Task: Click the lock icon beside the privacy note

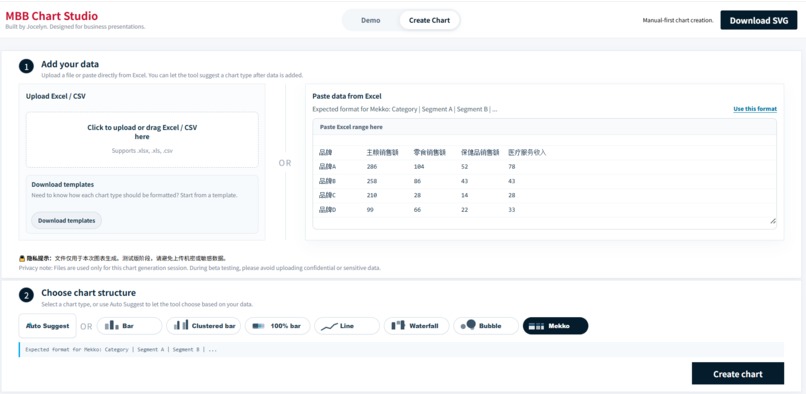Action: click(x=22, y=258)
